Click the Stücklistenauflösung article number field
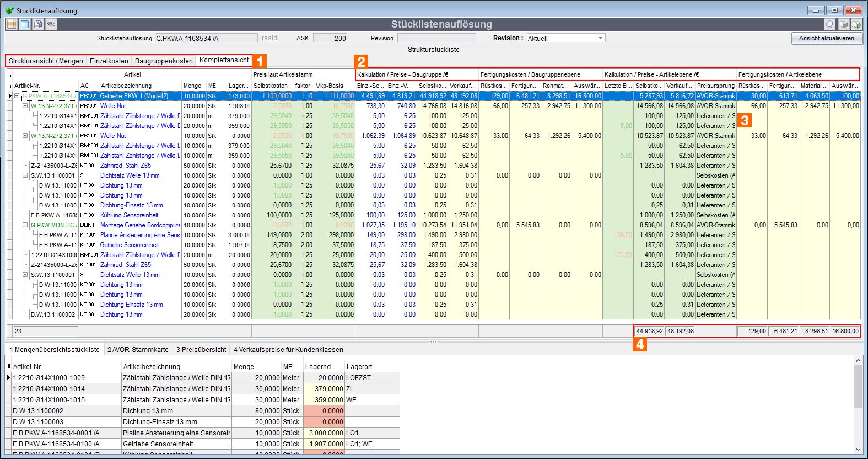Viewport: 868px width, 459px height. coord(206,38)
